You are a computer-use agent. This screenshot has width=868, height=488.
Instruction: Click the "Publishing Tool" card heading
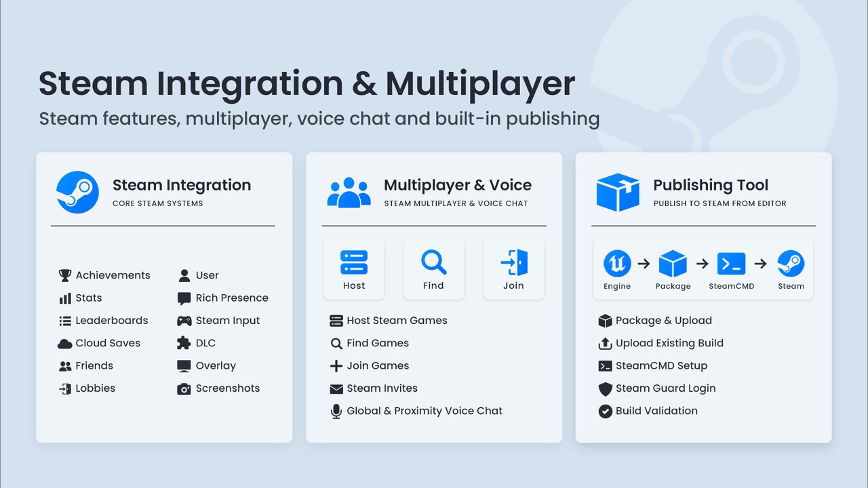[711, 185]
